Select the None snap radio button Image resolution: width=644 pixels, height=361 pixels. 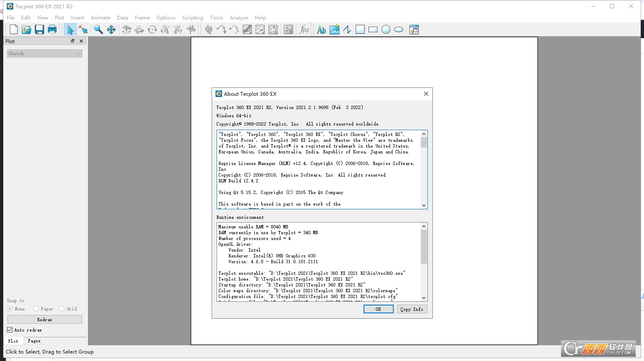10,309
